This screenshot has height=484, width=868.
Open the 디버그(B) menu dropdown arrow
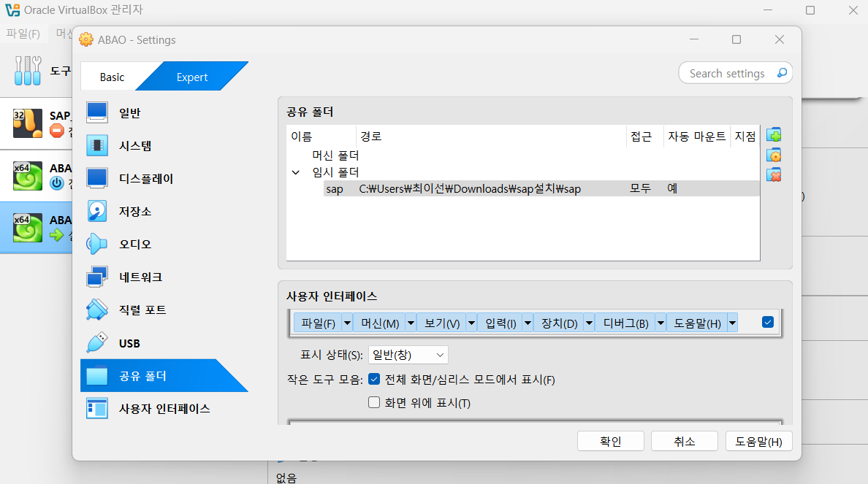pyautogui.click(x=660, y=323)
